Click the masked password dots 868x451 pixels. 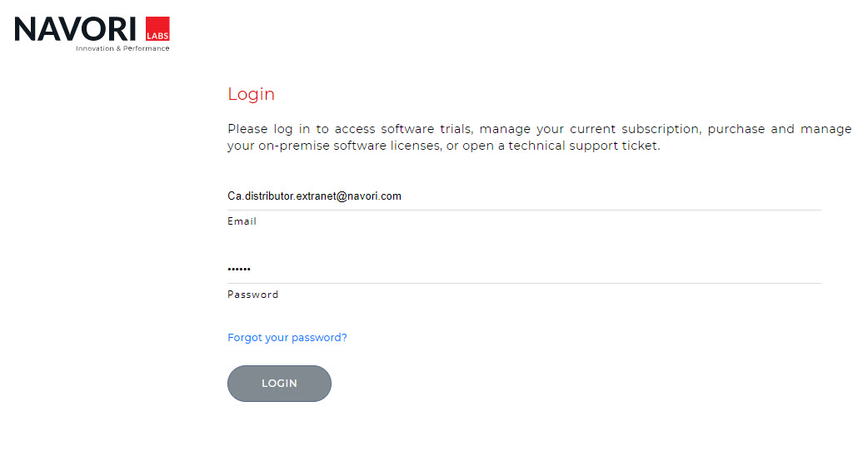click(x=239, y=270)
